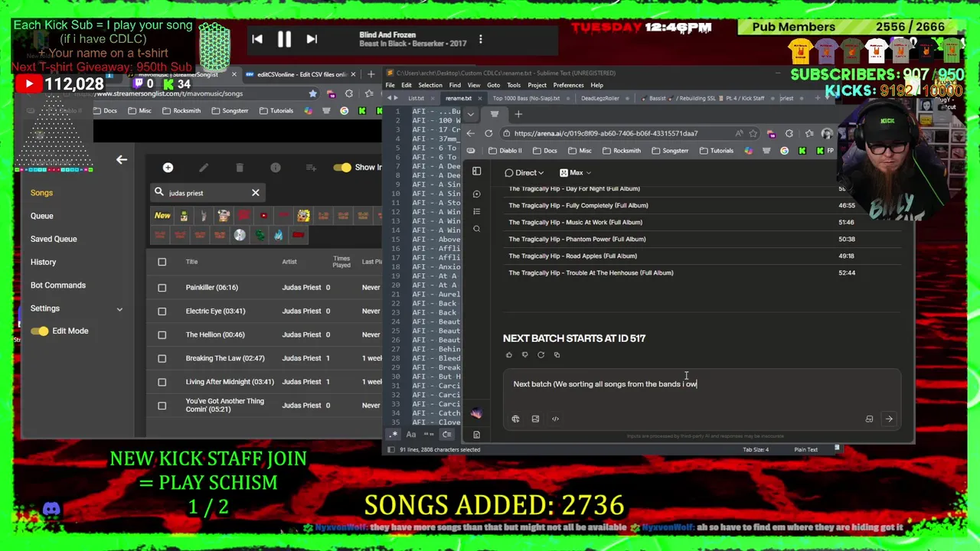The image size is (980, 551).
Task: Select the green dollar sign tag filter
Action: (260, 235)
